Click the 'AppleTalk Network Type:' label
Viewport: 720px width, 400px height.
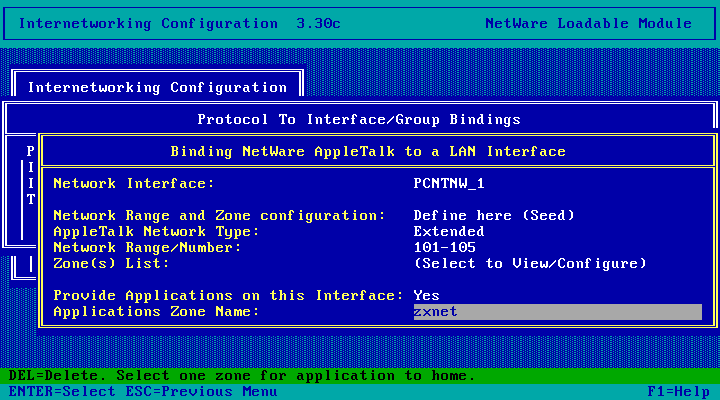(156, 231)
